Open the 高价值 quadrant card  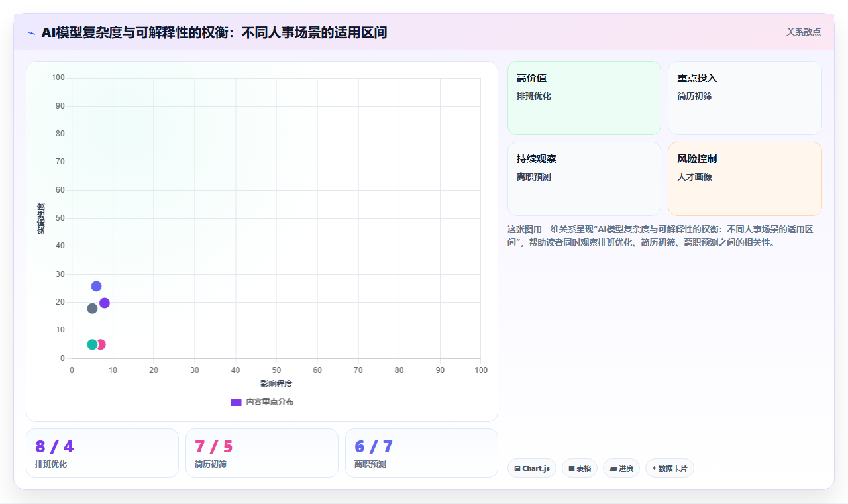click(584, 98)
